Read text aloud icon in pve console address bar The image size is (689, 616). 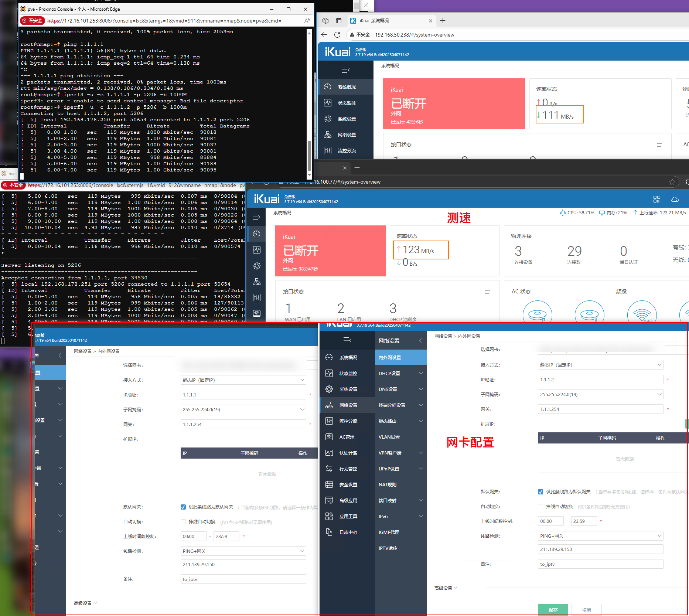pyautogui.click(x=307, y=21)
